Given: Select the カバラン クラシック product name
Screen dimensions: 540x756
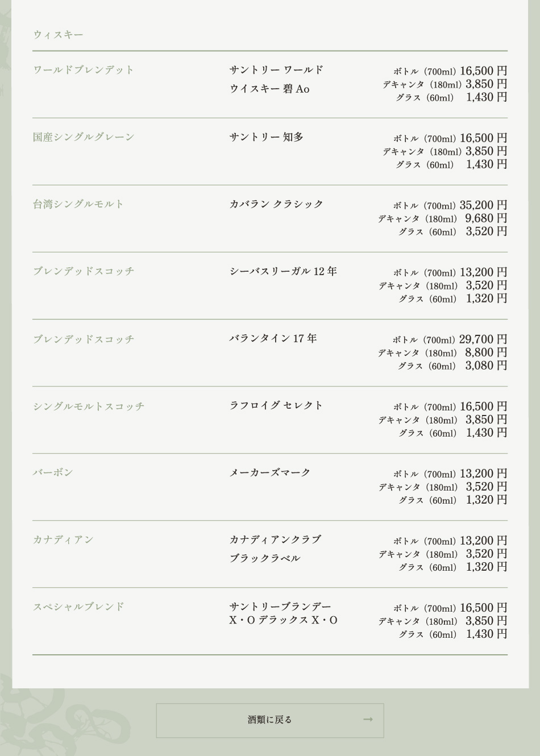Looking at the screenshot, I should (x=276, y=204).
